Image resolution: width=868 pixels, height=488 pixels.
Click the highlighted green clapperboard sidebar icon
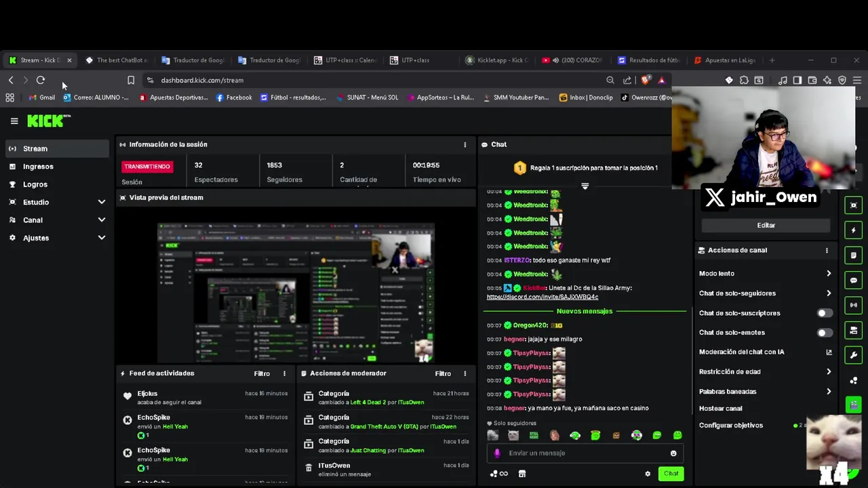click(x=854, y=405)
